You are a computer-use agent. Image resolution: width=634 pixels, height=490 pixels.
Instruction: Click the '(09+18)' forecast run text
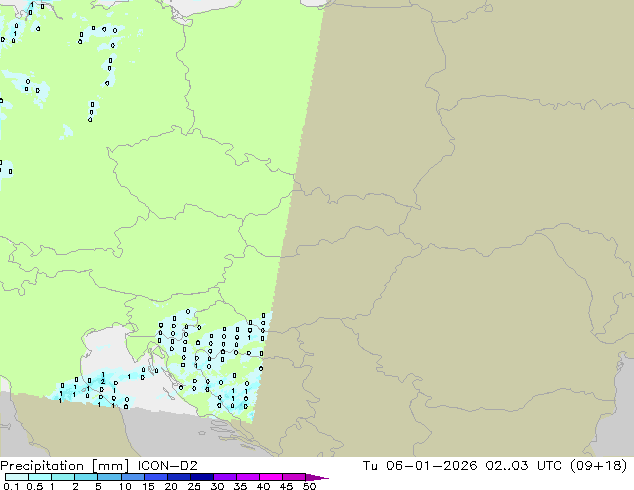pos(598,466)
